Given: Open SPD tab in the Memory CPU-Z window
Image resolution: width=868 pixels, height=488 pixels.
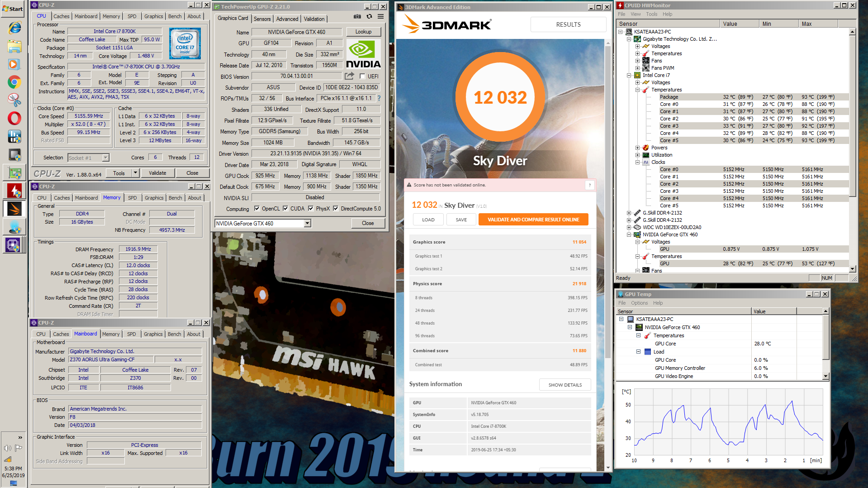Looking at the screenshot, I should tap(132, 198).
